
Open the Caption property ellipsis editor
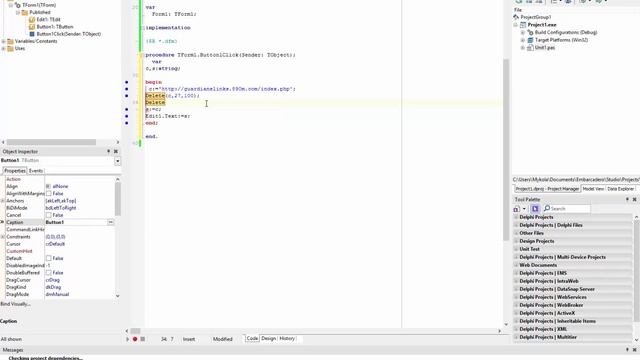pyautogui.click(x=111, y=222)
